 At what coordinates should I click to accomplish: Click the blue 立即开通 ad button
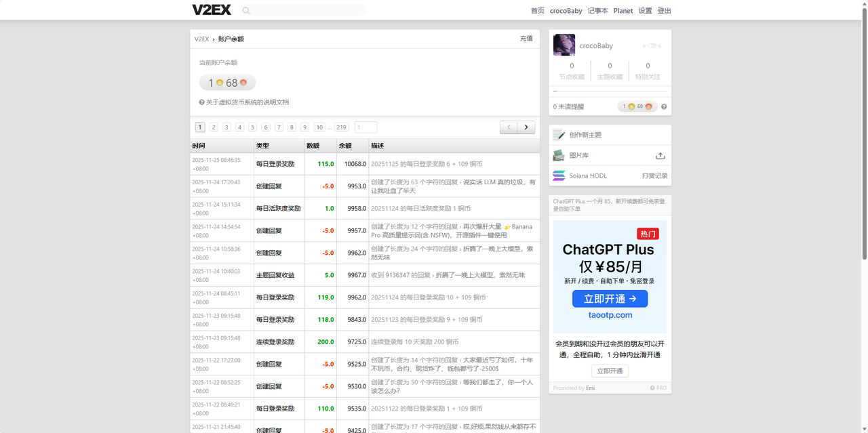pyautogui.click(x=610, y=299)
